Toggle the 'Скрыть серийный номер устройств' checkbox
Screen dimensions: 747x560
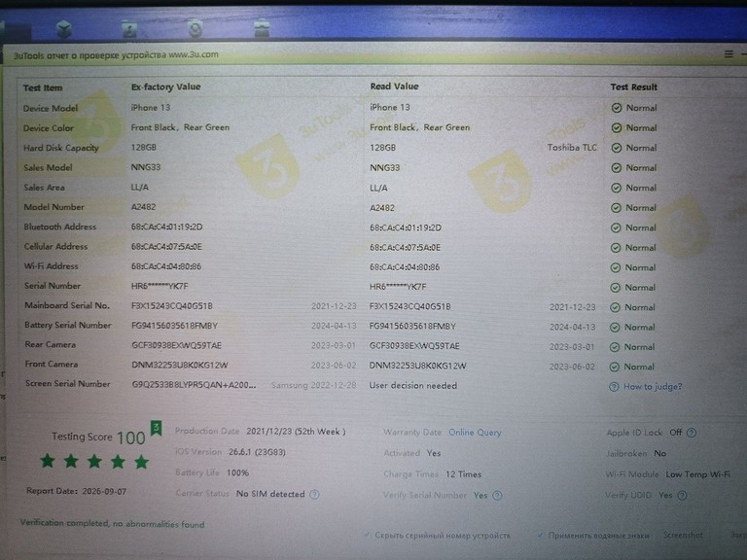(x=367, y=535)
